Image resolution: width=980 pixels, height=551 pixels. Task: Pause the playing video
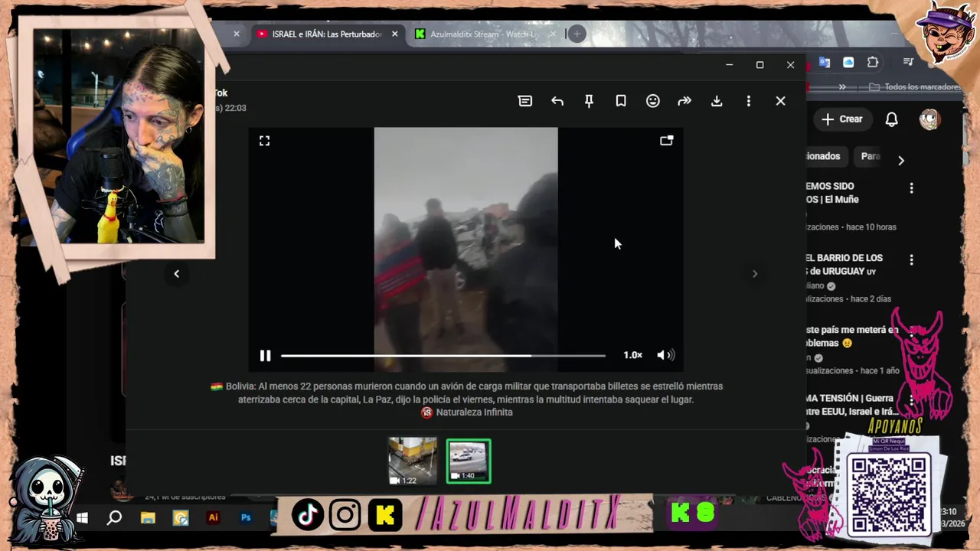point(265,355)
